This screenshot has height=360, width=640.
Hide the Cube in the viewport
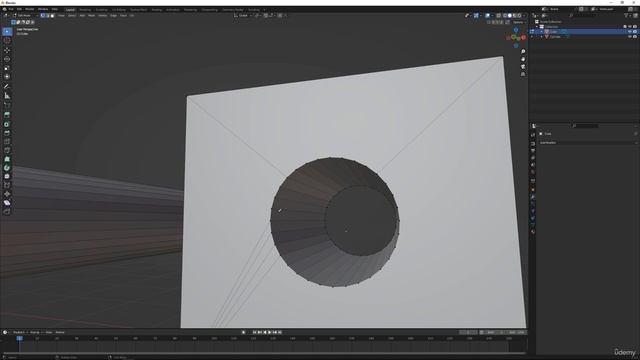(x=630, y=31)
